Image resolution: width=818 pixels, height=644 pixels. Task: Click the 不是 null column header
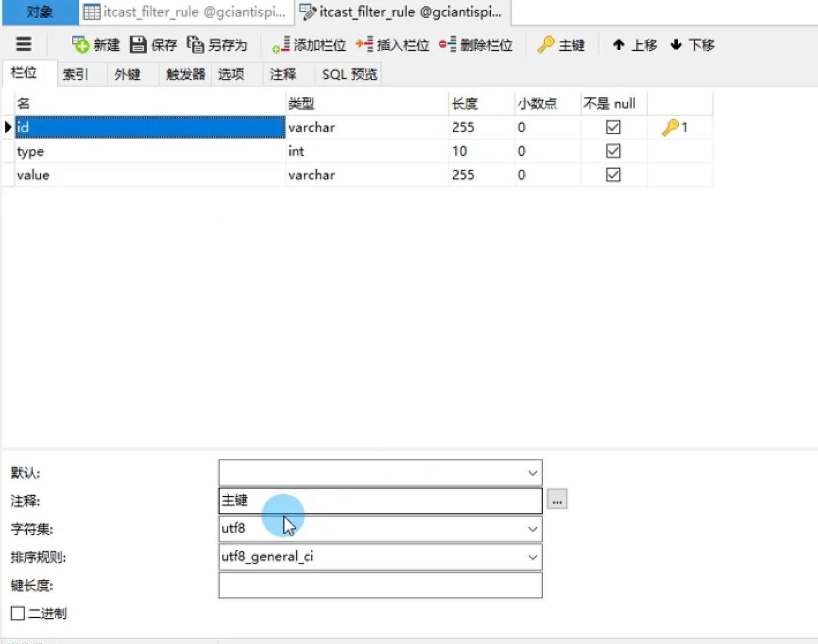pyautogui.click(x=613, y=103)
